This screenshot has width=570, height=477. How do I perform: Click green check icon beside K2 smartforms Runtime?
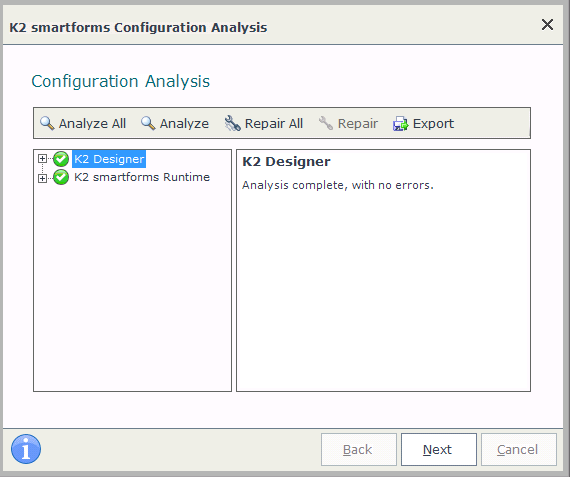[61, 177]
